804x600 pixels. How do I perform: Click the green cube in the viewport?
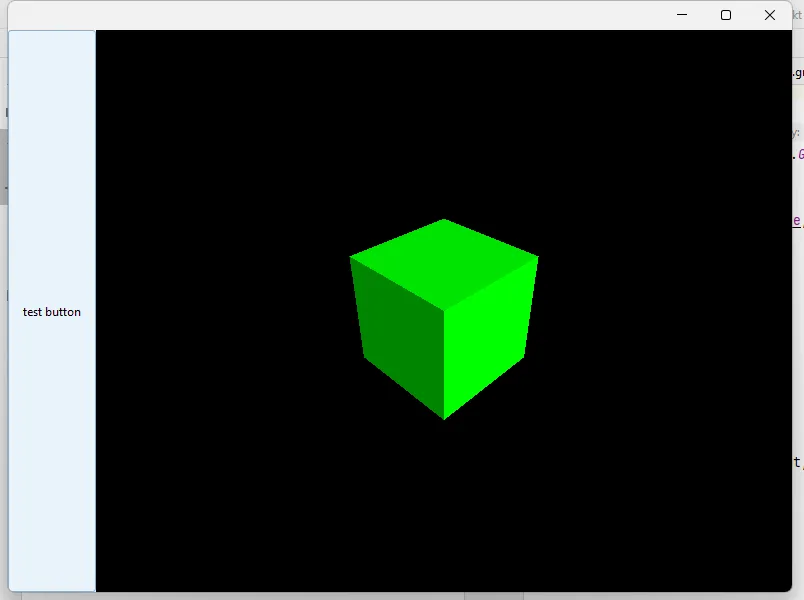point(444,319)
